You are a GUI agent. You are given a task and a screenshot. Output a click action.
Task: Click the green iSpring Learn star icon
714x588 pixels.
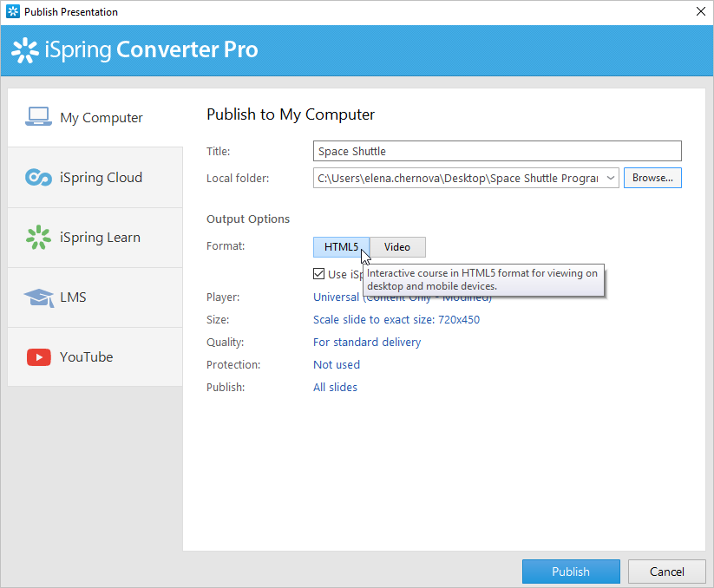[38, 238]
